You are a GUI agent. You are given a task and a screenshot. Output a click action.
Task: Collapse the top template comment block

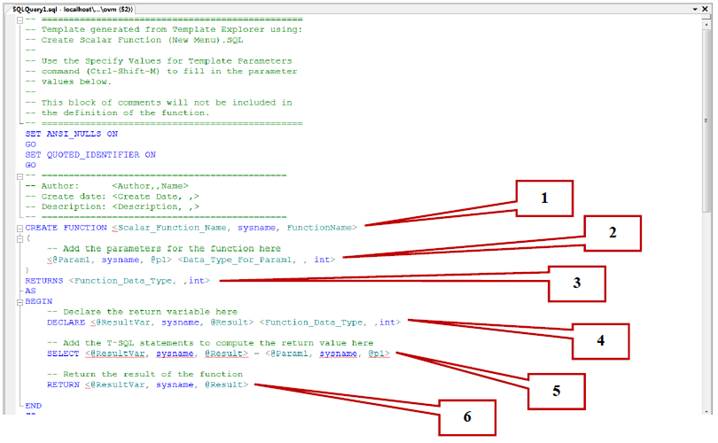[20, 20]
